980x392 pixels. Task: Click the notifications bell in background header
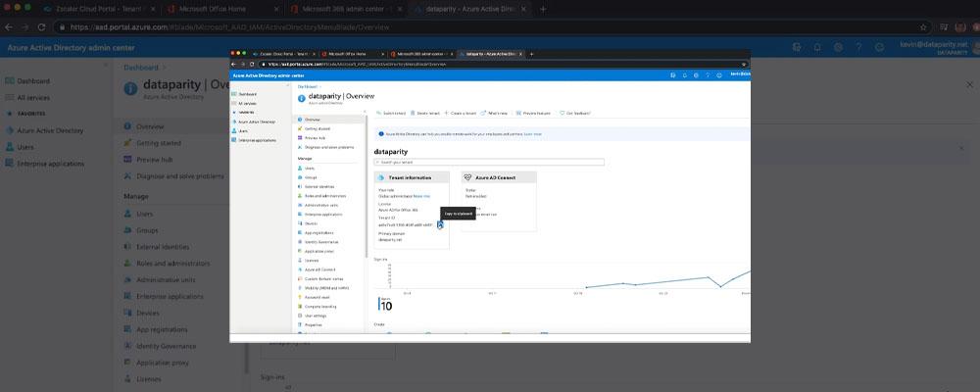click(x=817, y=47)
